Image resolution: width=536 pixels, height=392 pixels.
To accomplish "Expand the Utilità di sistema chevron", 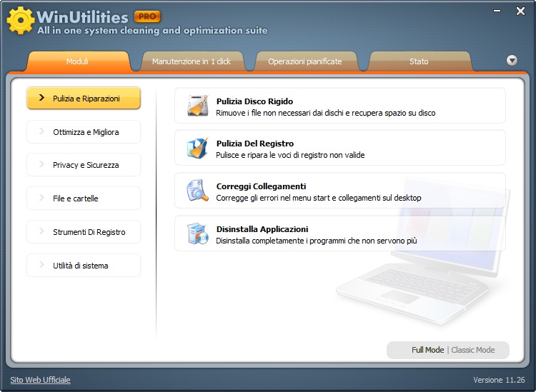I will pyautogui.click(x=41, y=265).
